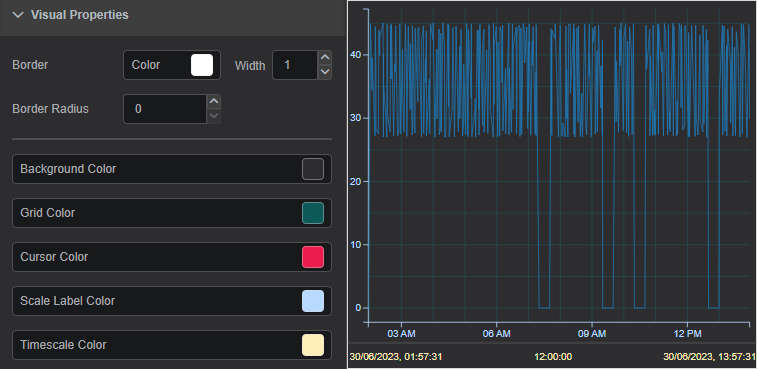Click the border Width input field
Image resolution: width=757 pixels, height=369 pixels.
tap(295, 65)
